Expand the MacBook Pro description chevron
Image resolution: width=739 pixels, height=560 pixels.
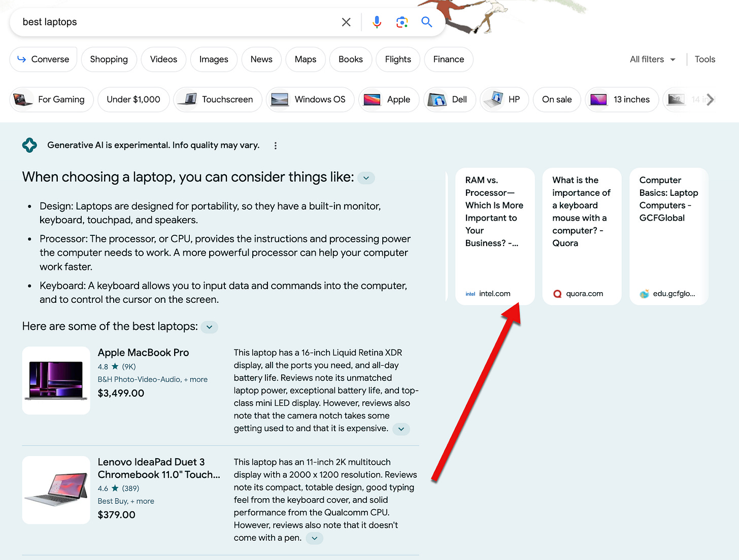pos(401,429)
